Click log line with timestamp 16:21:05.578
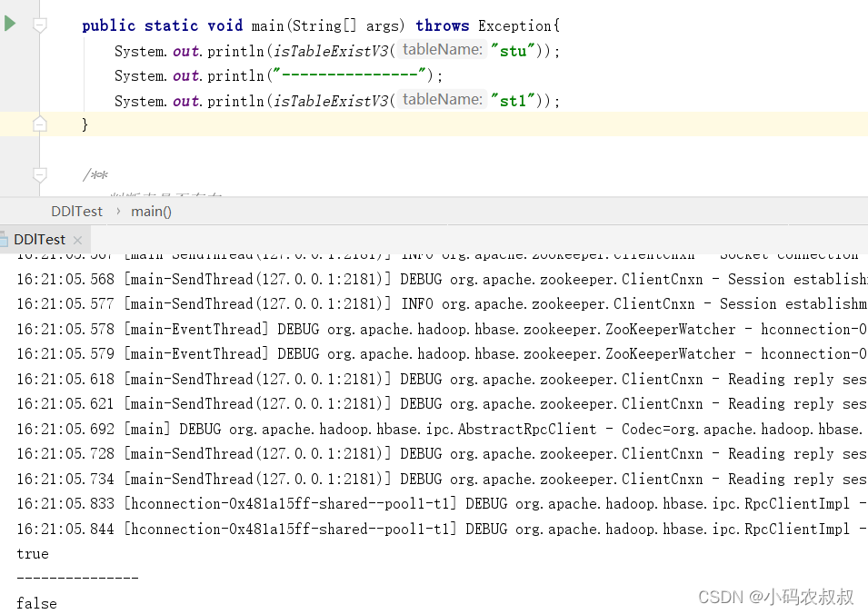The image size is (868, 614). 442,330
